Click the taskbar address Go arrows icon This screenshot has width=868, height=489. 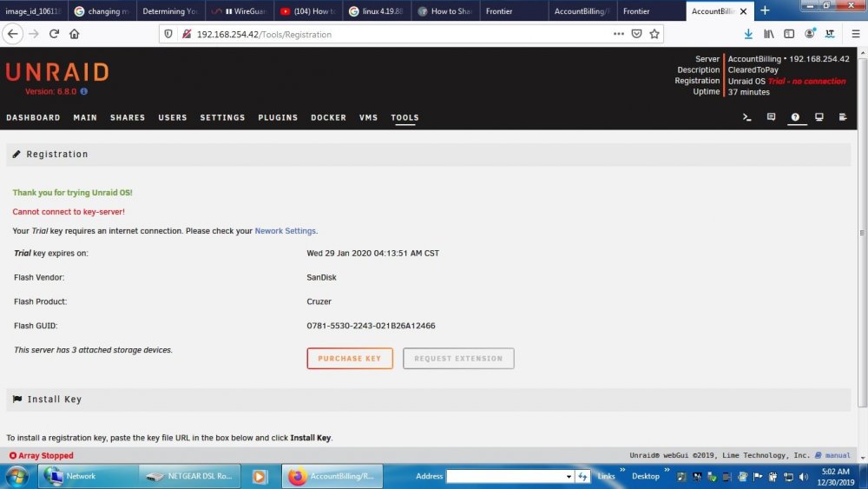point(582,476)
